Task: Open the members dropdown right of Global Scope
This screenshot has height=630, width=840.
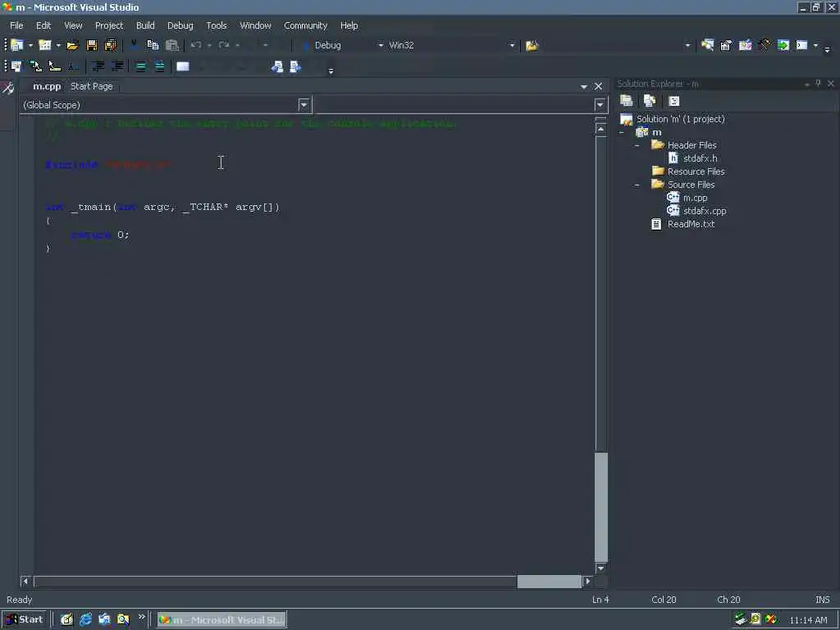Action: coord(600,104)
